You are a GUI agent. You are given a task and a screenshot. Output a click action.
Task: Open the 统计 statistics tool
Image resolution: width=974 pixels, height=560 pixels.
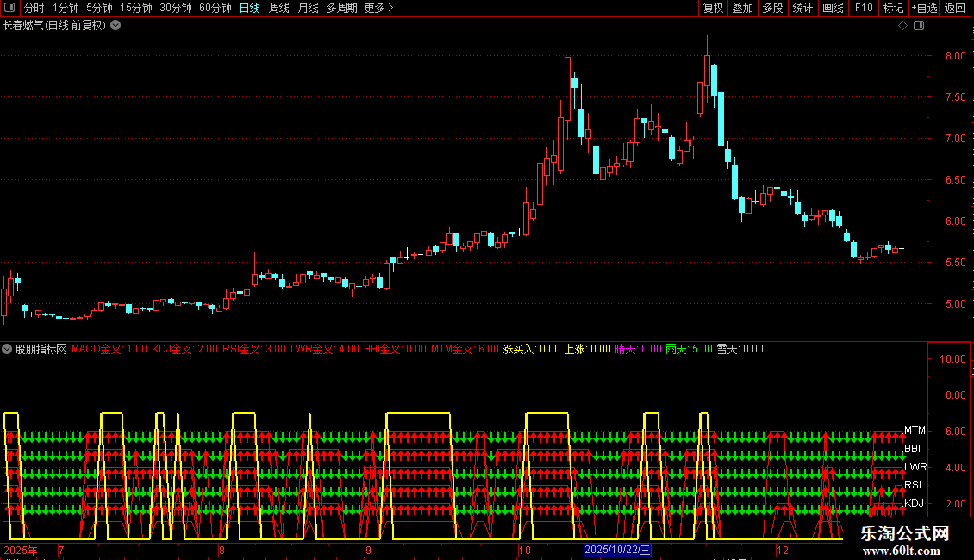point(802,8)
